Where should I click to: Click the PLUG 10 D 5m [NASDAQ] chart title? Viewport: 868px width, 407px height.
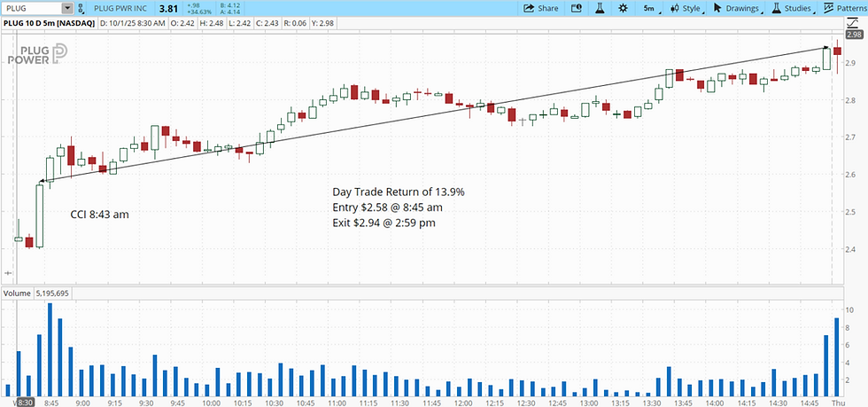click(48, 23)
